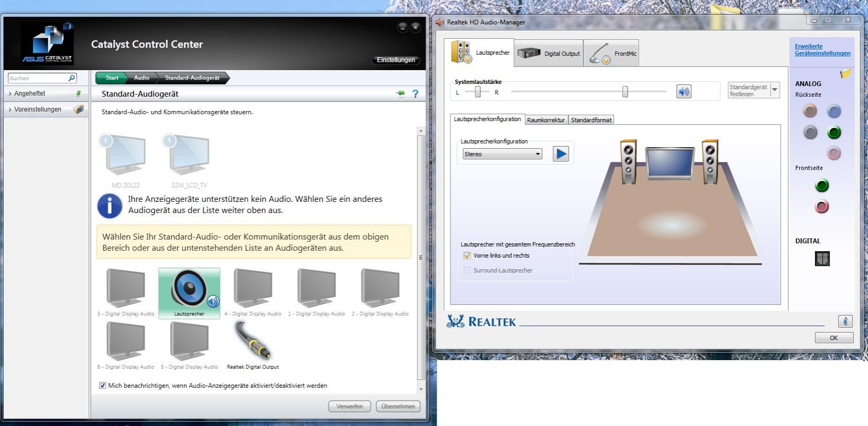This screenshot has width=868, height=426.
Task: Choose 1 - Digital Display Audio device
Action: point(317,288)
